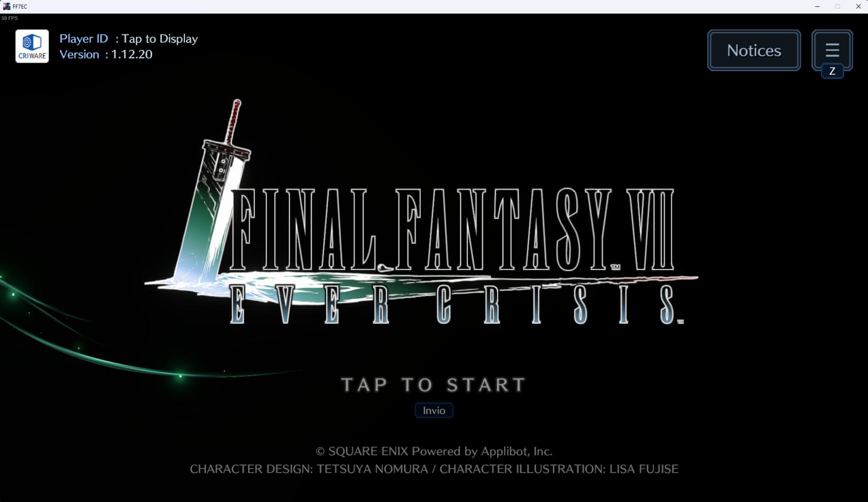
Task: Click the 59 FPS counter
Action: tap(10, 18)
